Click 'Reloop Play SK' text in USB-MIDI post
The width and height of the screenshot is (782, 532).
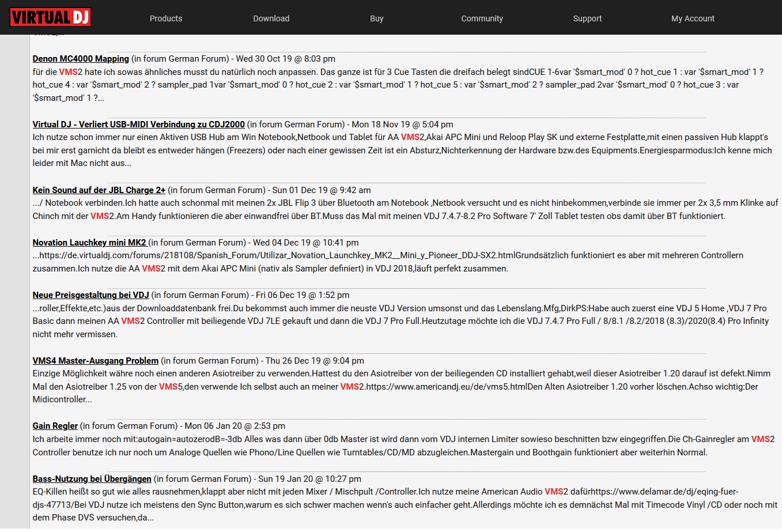(x=530, y=137)
